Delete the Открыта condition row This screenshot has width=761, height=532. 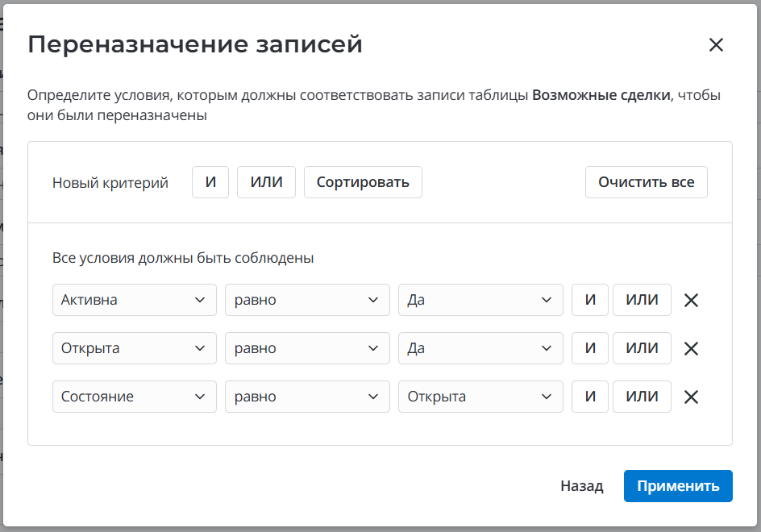[691, 349]
